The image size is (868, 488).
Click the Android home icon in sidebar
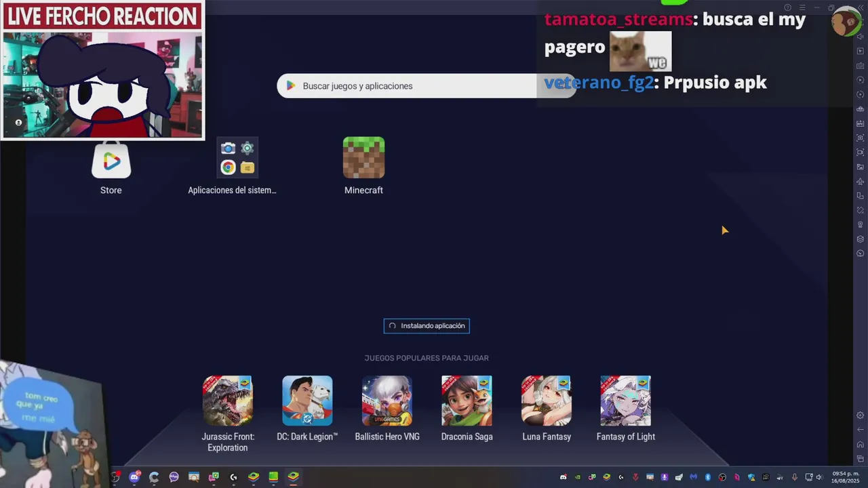pos(861,445)
